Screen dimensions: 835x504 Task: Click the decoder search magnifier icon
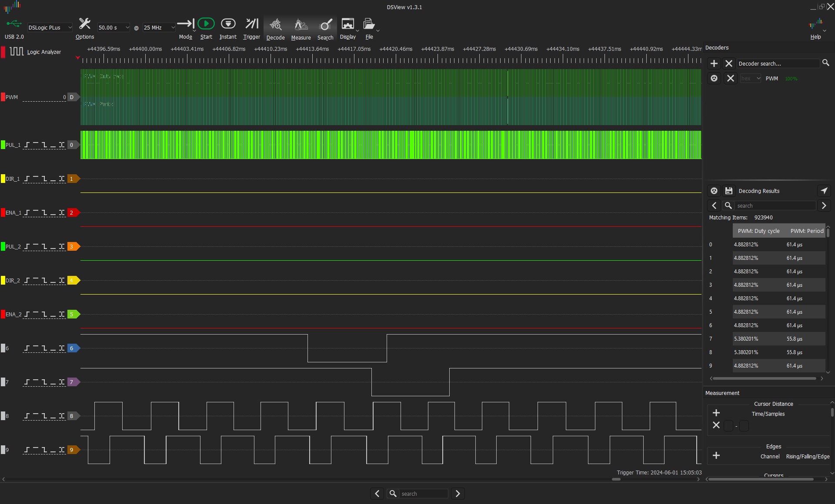(x=825, y=63)
